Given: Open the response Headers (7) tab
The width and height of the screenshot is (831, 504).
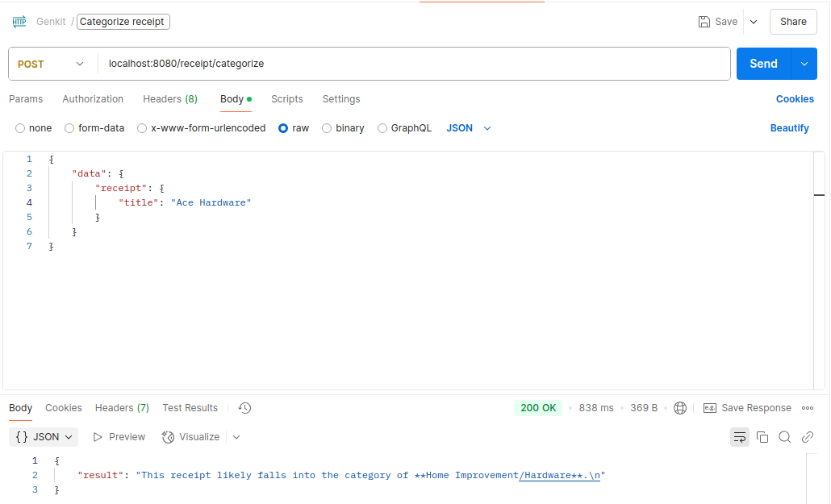Looking at the screenshot, I should tap(122, 408).
